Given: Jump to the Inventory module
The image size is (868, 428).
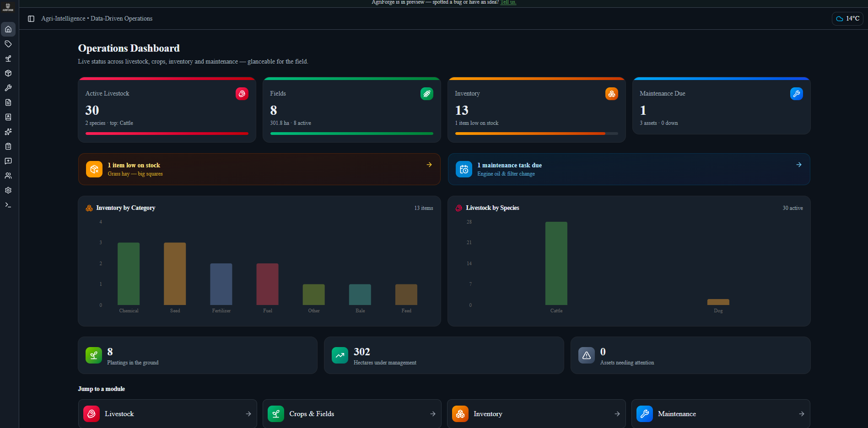Looking at the screenshot, I should [x=536, y=414].
